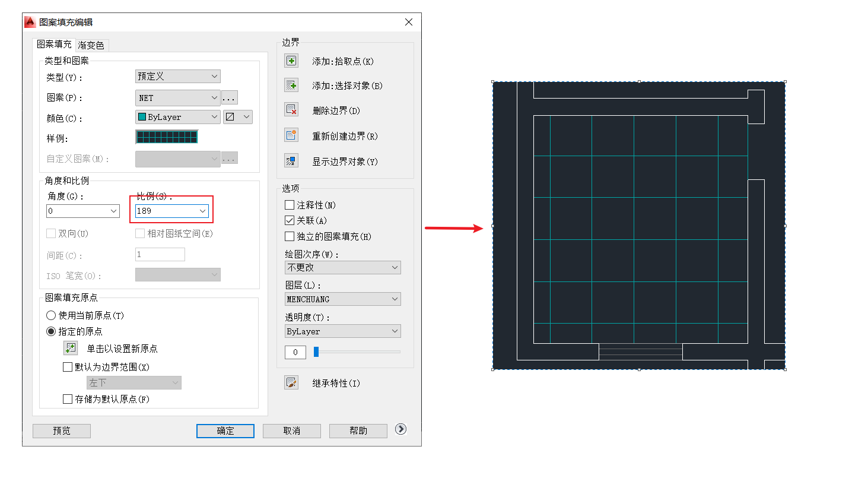This screenshot has height=478, width=868.
Task: Click the 删除边界 icon
Action: click(x=291, y=110)
